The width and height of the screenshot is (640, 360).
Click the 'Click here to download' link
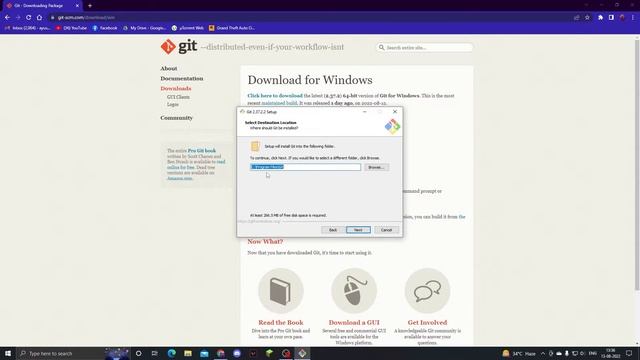point(275,96)
